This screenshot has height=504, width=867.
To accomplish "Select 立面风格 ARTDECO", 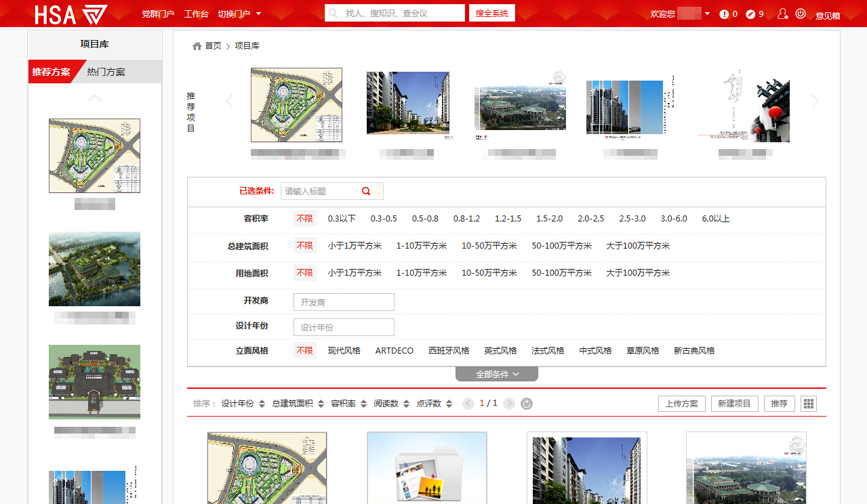I will tap(395, 351).
